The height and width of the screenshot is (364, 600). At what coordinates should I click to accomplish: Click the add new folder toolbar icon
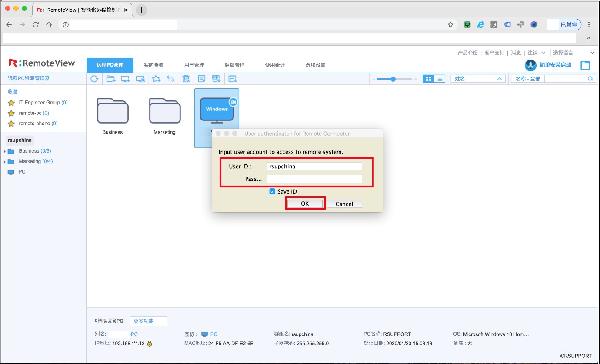click(x=111, y=79)
